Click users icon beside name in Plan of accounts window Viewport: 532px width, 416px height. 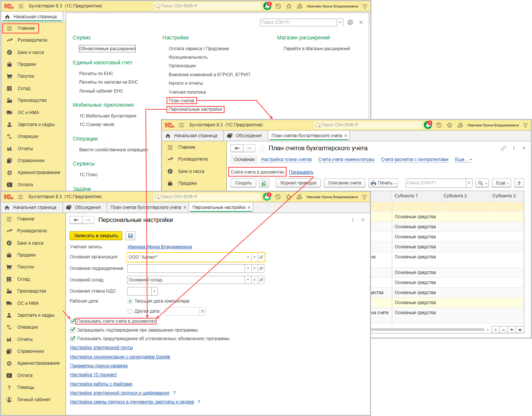coord(460,125)
